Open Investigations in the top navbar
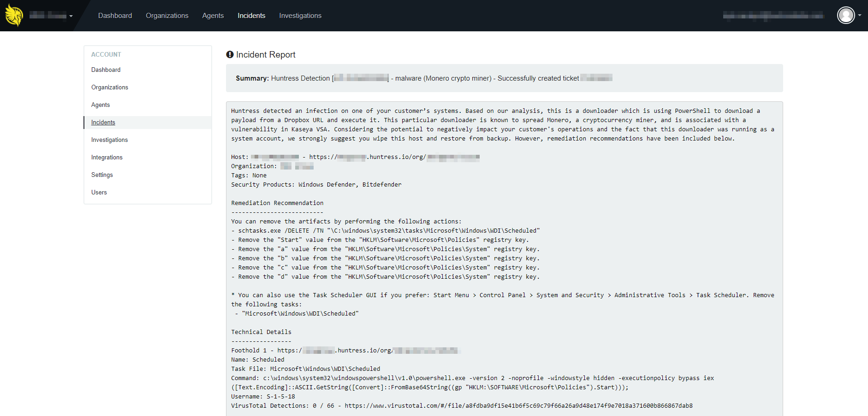Viewport: 868px width, 416px height. pyautogui.click(x=300, y=16)
